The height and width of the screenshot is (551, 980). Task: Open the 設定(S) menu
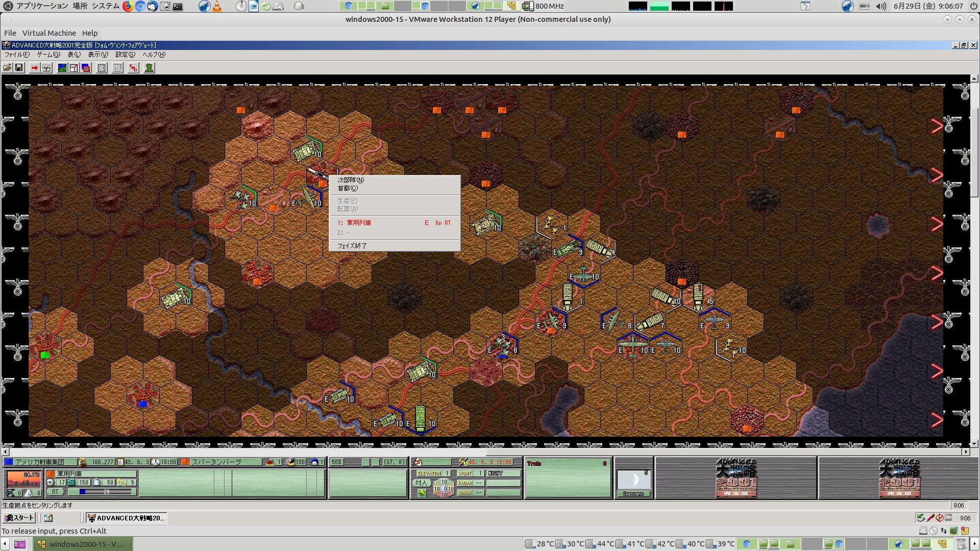[x=125, y=55]
